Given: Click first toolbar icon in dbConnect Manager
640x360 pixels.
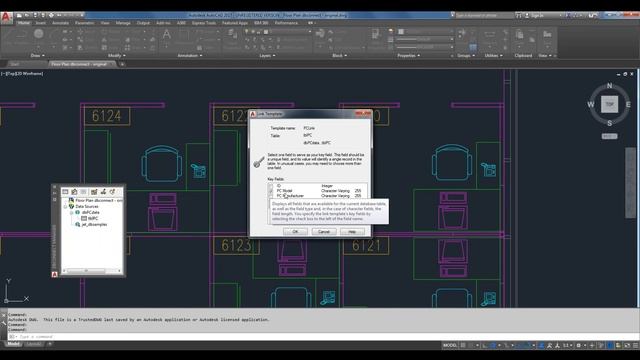Looking at the screenshot, I should pyautogui.click(x=65, y=192).
